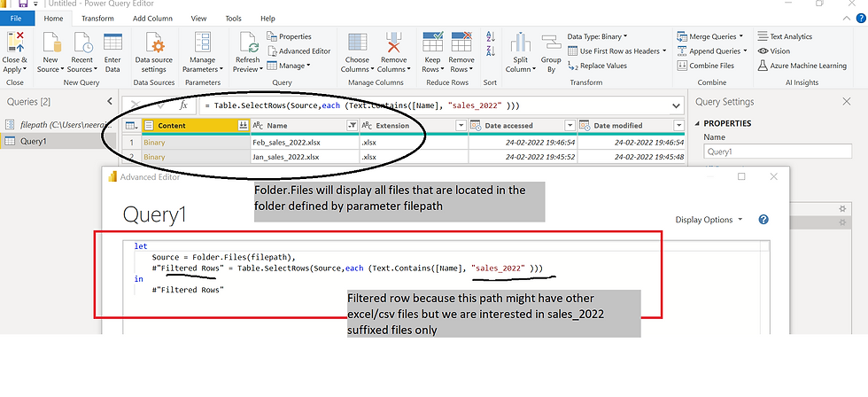Click Keep Rows icon
Screen dimensions: 868x397
tap(432, 43)
